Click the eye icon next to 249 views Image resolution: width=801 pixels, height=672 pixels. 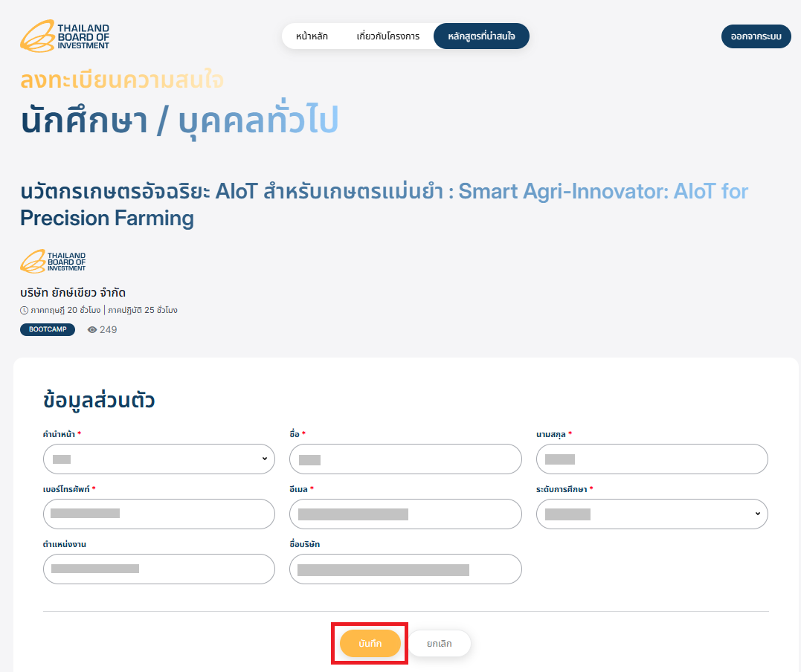[x=92, y=329]
